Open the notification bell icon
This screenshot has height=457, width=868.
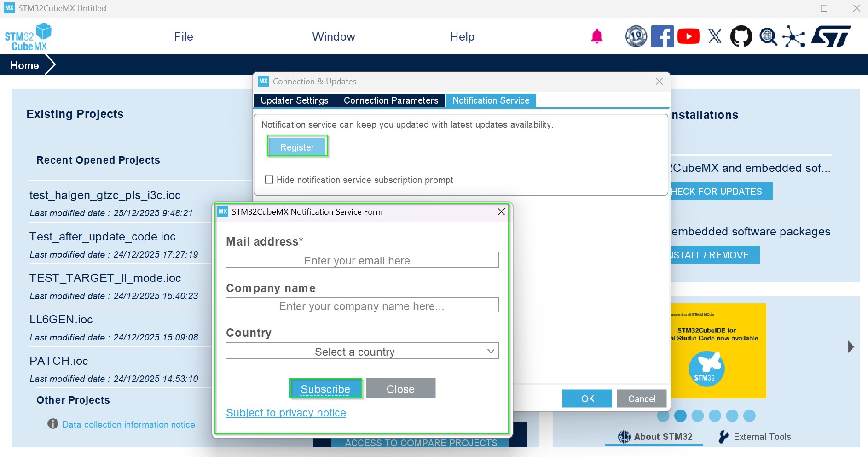pyautogui.click(x=597, y=36)
